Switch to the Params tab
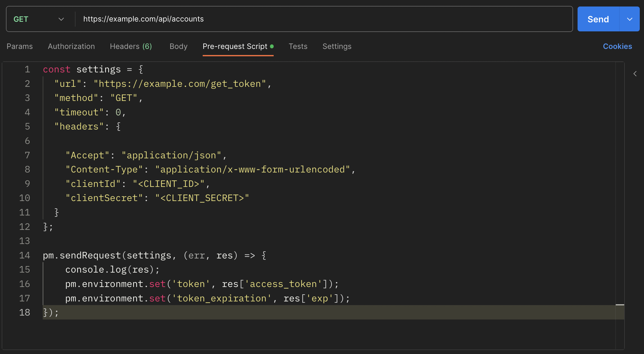This screenshot has height=354, width=644. [x=20, y=46]
